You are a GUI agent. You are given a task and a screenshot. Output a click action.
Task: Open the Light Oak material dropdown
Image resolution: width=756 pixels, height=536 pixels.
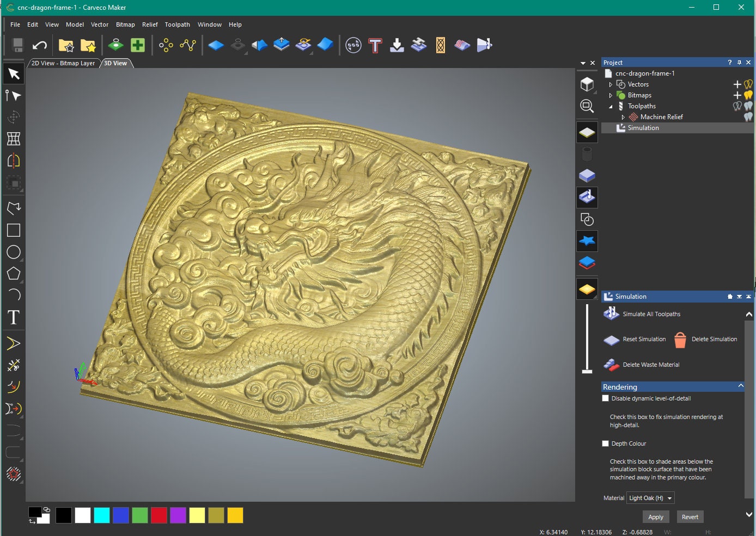pos(650,497)
